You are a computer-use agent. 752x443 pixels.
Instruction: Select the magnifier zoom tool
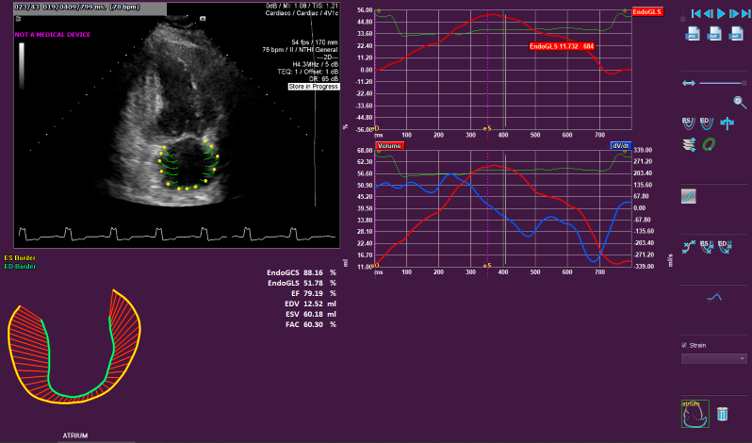point(739,101)
